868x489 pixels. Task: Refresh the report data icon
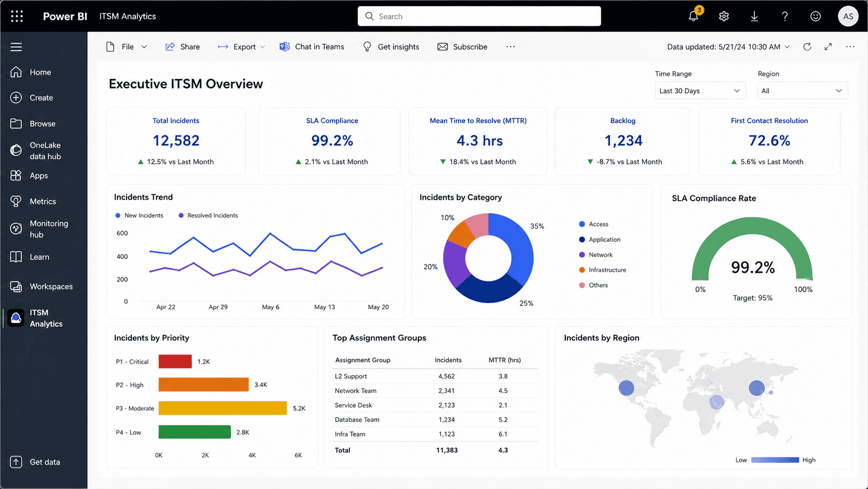coord(807,47)
